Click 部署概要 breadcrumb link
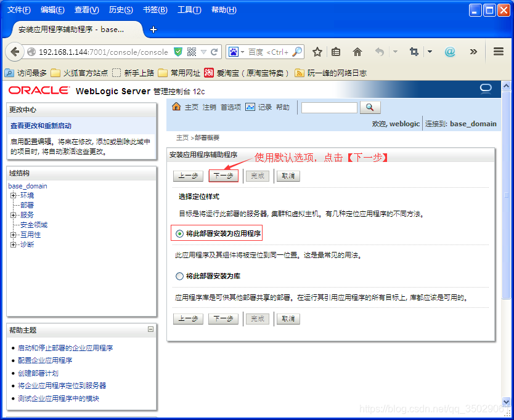 point(207,137)
